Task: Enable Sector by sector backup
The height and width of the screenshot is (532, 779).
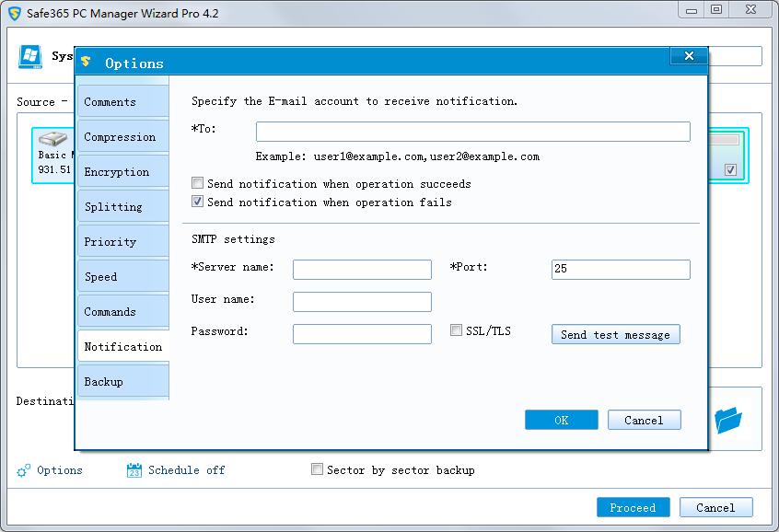Action: (318, 469)
